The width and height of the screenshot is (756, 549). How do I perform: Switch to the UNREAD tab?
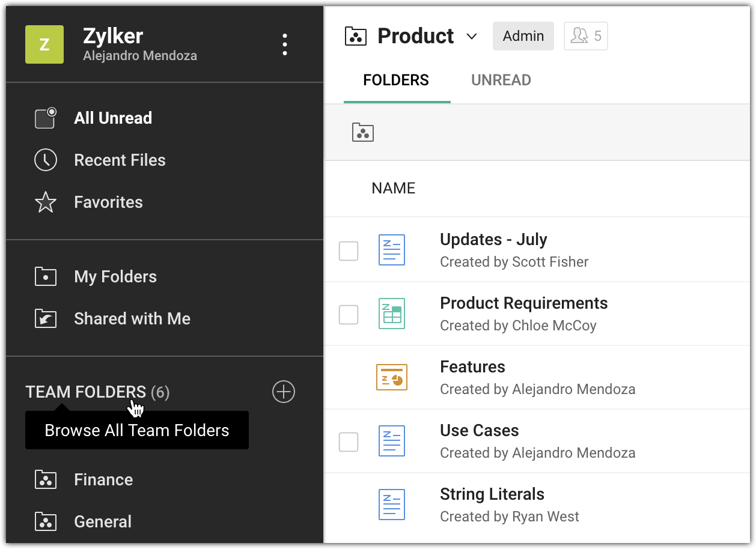point(501,80)
